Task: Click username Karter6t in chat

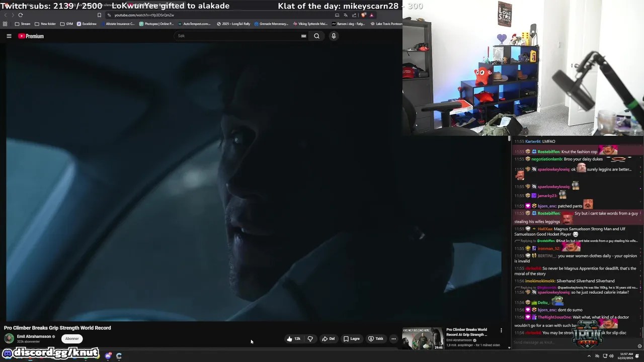Action: point(533,142)
